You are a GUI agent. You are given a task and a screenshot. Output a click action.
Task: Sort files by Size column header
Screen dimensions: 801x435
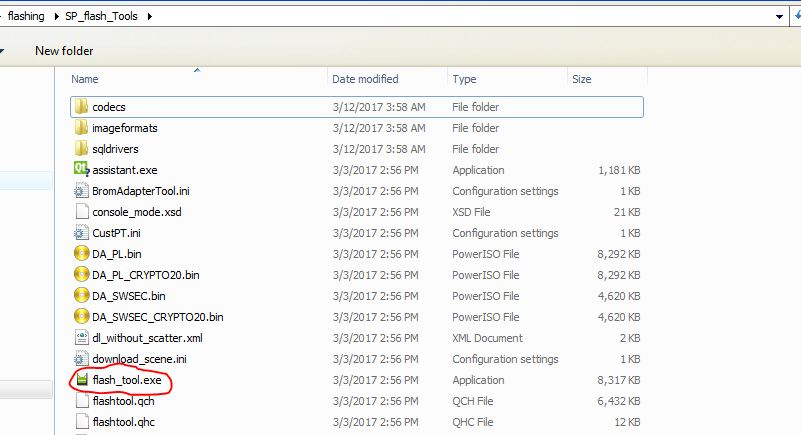point(582,79)
